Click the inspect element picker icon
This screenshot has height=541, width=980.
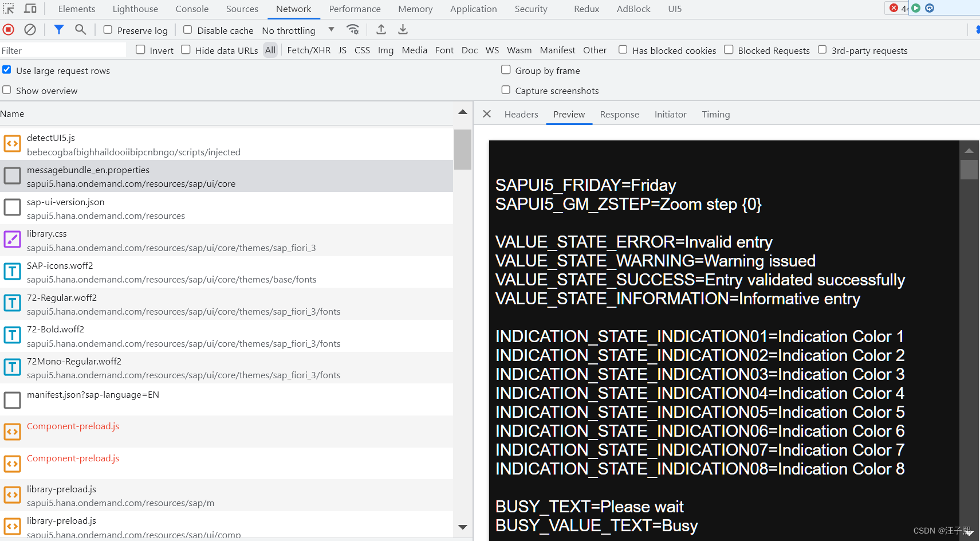click(9, 9)
